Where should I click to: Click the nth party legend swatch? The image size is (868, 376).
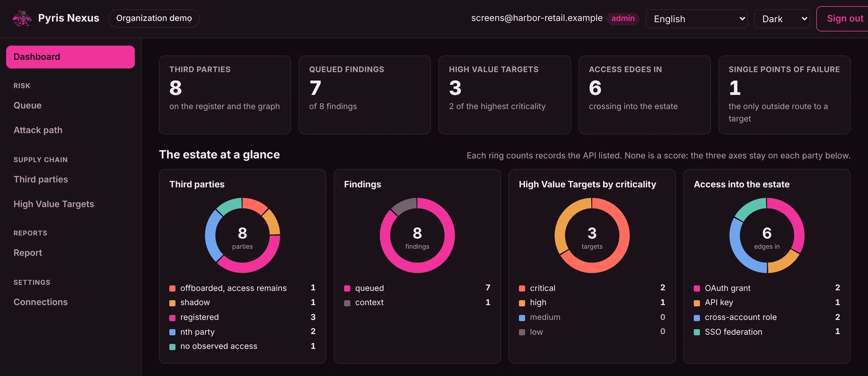[x=172, y=332]
